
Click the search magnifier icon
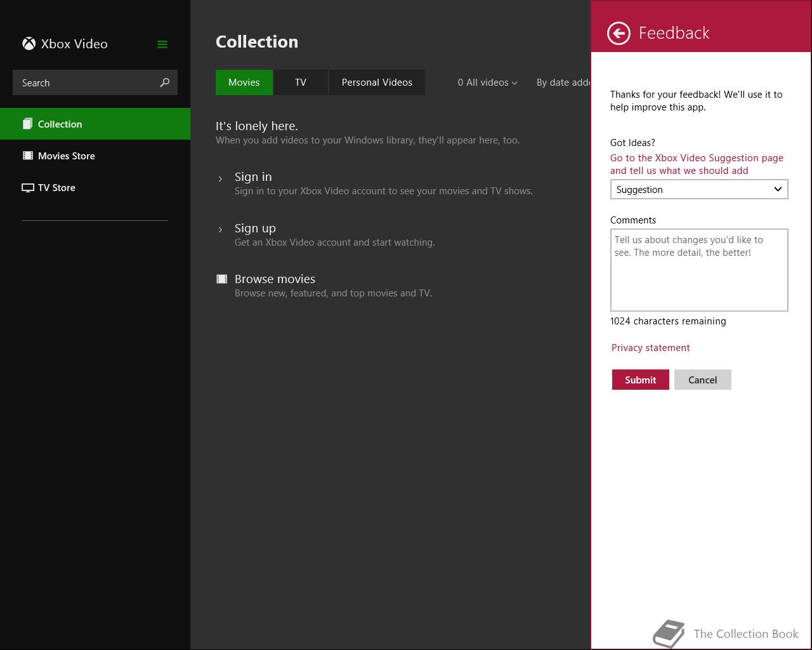pos(165,83)
